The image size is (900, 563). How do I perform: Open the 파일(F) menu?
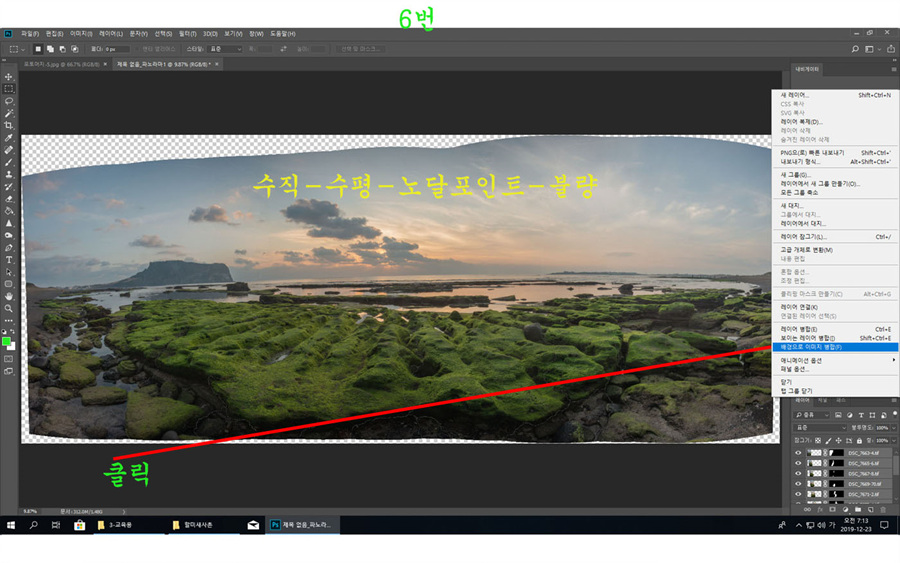tap(30, 34)
